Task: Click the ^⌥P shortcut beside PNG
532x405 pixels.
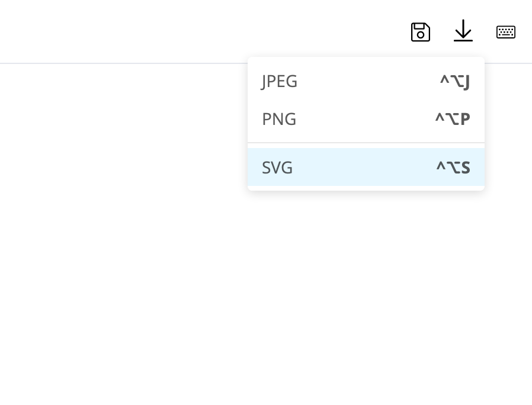Action: (453, 119)
